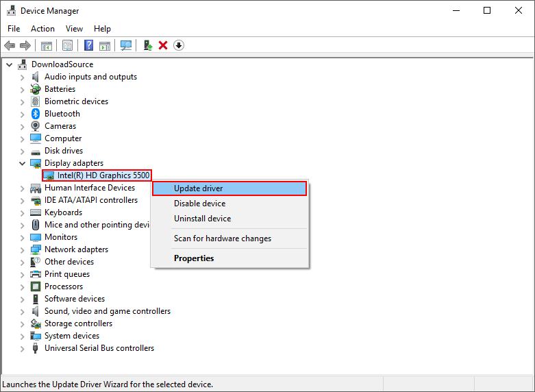
Task: Select the System devices label
Action: (x=72, y=336)
